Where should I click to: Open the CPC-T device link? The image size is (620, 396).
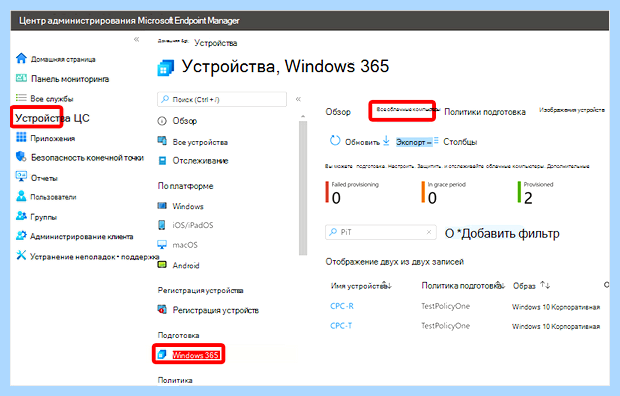[341, 326]
